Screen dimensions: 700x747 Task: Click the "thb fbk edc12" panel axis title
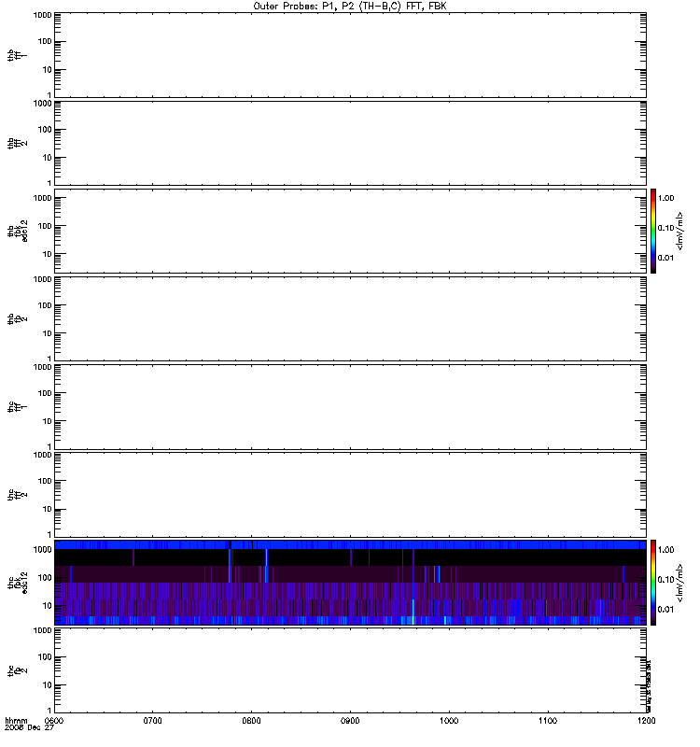tap(17, 231)
